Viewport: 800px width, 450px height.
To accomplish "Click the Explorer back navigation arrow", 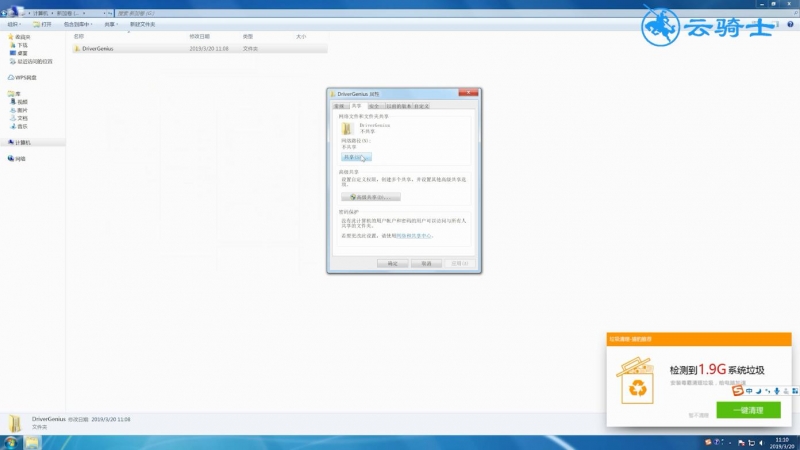I will [x=4, y=13].
